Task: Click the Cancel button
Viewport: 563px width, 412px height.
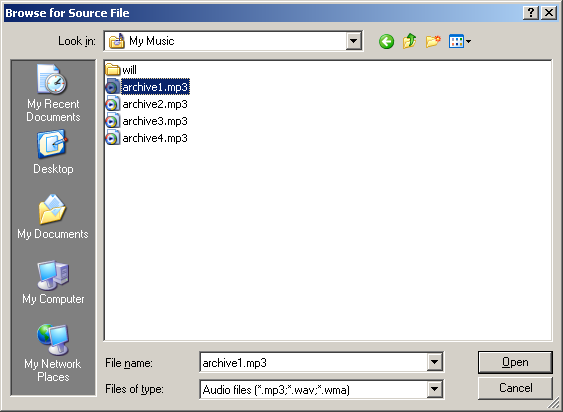Action: [x=515, y=388]
